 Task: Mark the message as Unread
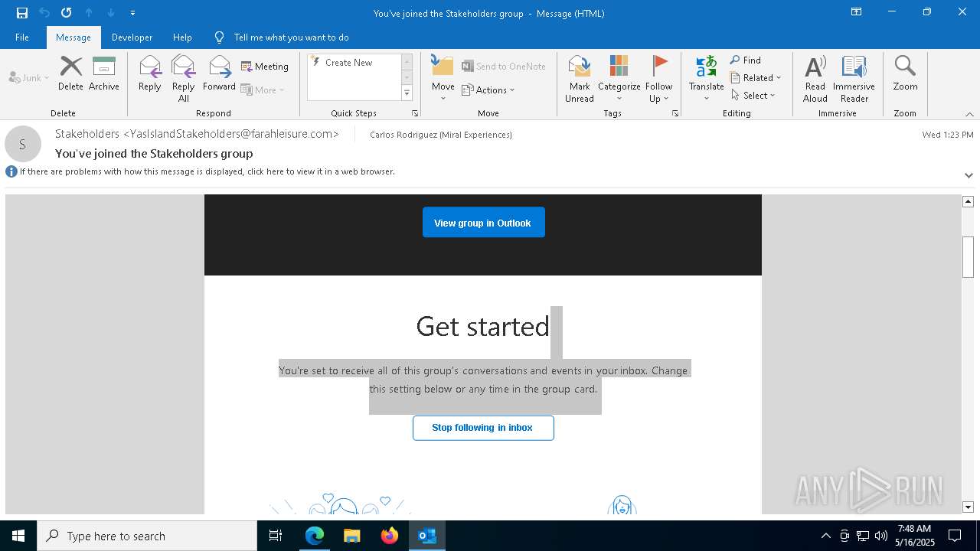pyautogui.click(x=580, y=78)
